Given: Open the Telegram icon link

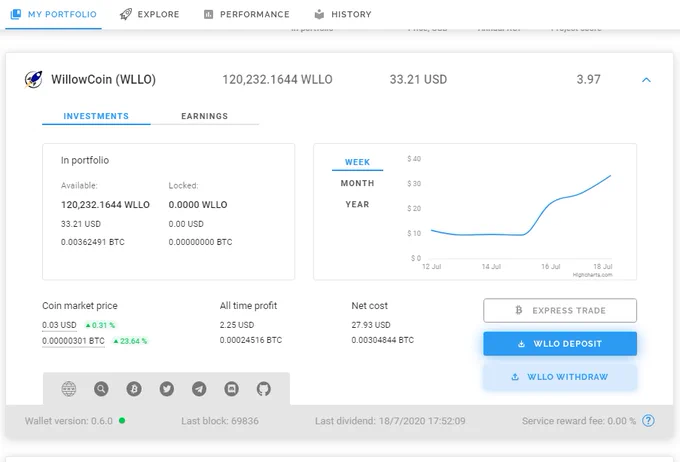Looking at the screenshot, I should click(x=199, y=389).
